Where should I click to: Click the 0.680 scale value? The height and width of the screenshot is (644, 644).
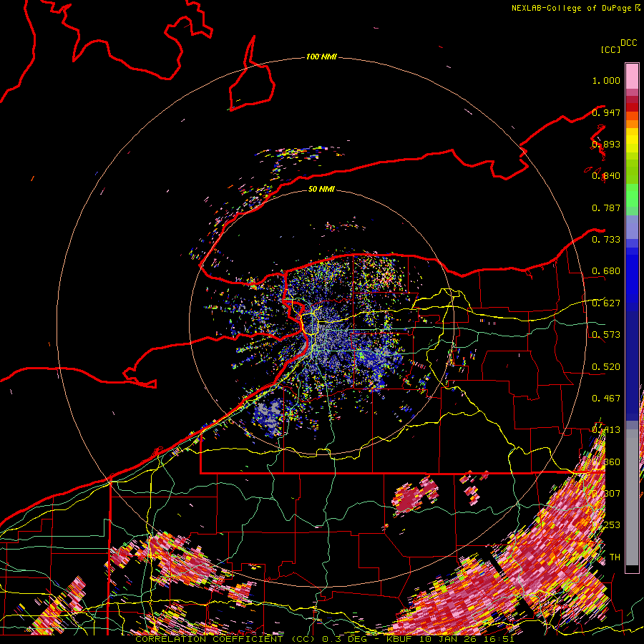click(606, 271)
